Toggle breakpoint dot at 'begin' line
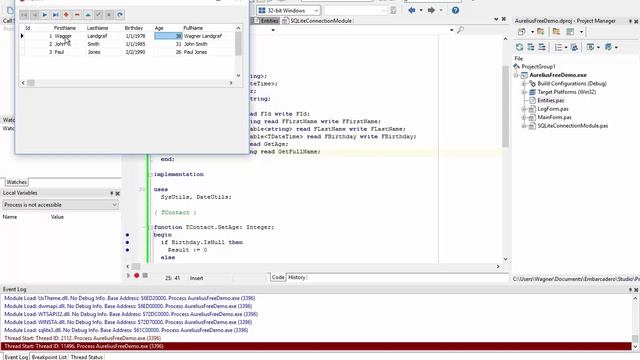Viewport: 640px width, 360px height. pos(127,235)
